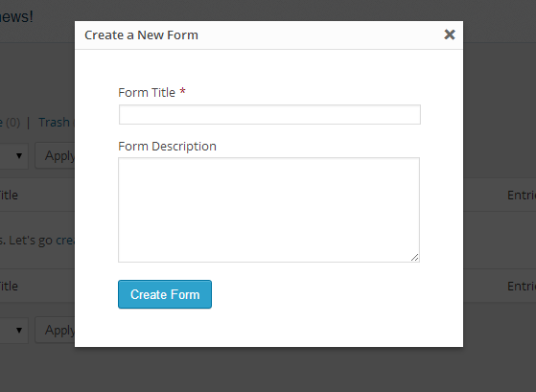Click the Create a New Form header
The width and height of the screenshot is (536, 392).
pos(141,35)
